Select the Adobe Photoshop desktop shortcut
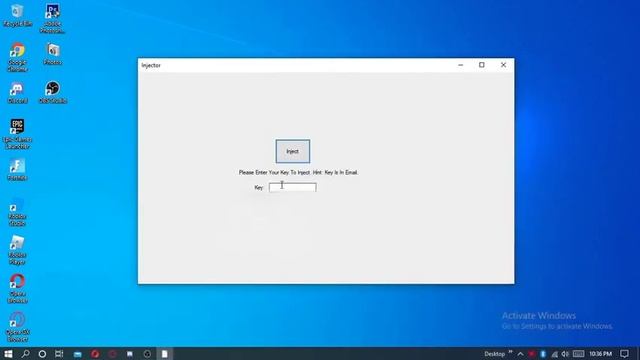 (53, 19)
